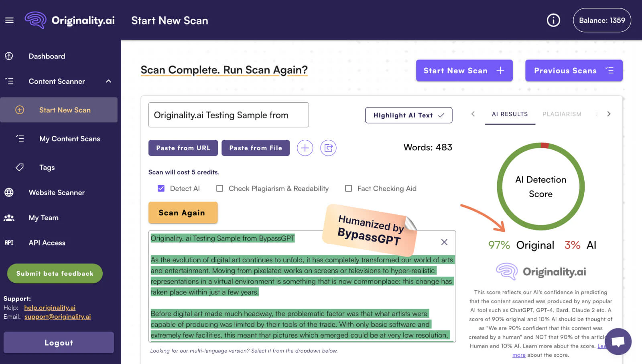Image resolution: width=642 pixels, height=364 pixels.
Task: Open the info icon in the top bar
Action: pos(553,20)
